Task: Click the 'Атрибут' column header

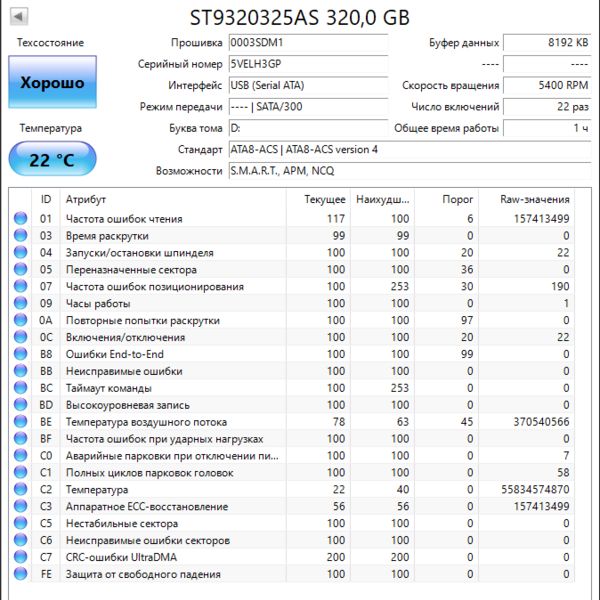Action: click(173, 199)
